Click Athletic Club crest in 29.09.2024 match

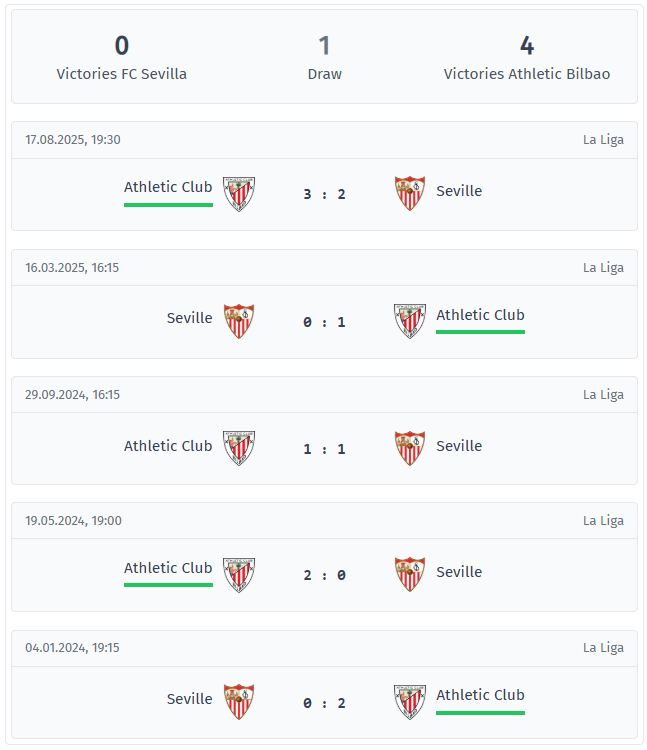pyautogui.click(x=239, y=448)
